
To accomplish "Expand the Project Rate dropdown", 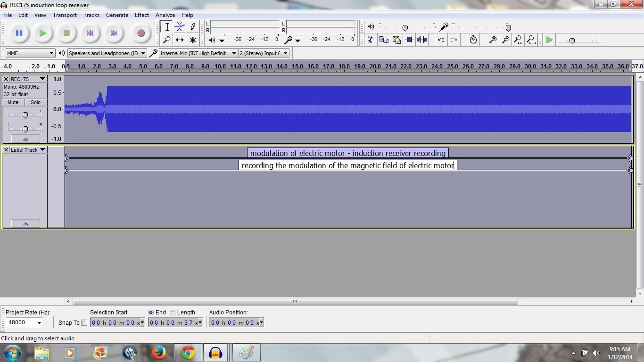I will [39, 323].
